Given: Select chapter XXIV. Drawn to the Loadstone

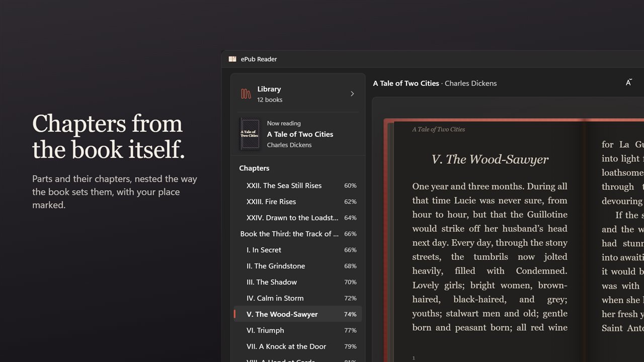Looking at the screenshot, I should point(298,218).
